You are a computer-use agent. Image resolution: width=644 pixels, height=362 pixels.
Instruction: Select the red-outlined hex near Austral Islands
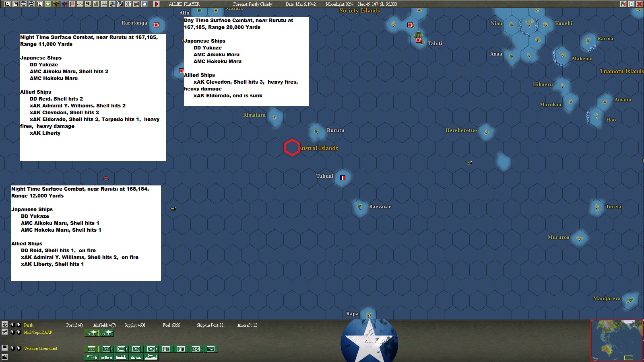click(x=292, y=148)
